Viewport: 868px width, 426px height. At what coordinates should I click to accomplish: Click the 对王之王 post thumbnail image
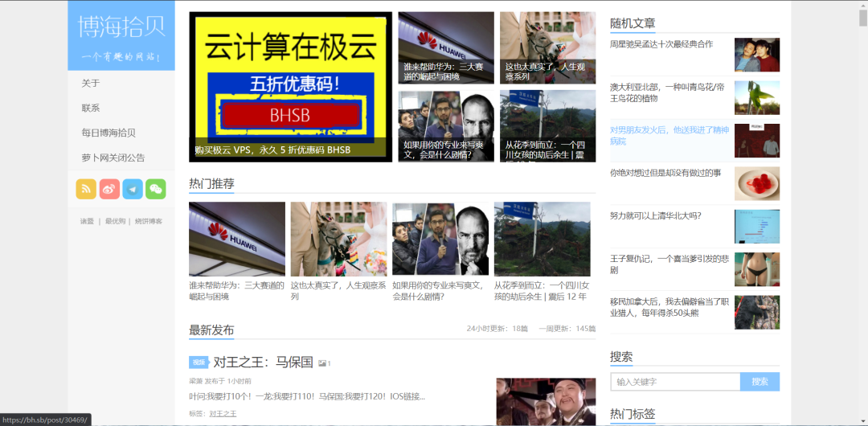click(546, 402)
